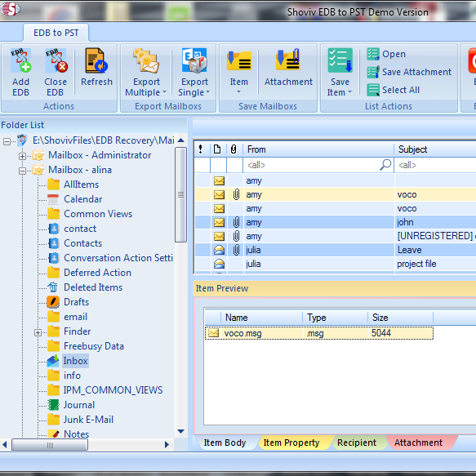The image size is (476, 476).
Task: Click the Close EDB icon
Action: [x=56, y=60]
